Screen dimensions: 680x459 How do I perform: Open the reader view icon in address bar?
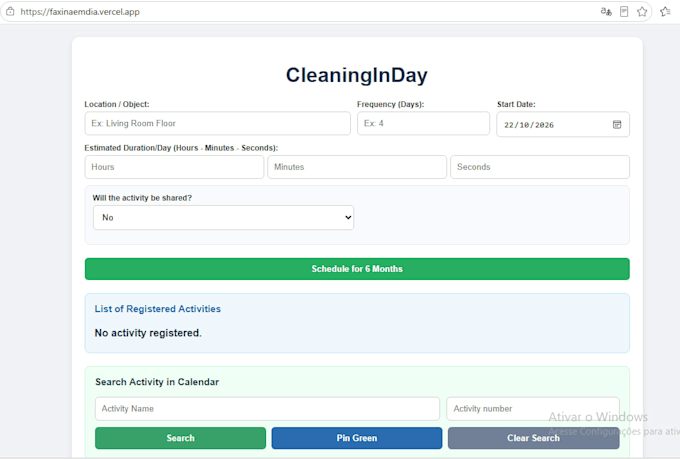pos(624,12)
